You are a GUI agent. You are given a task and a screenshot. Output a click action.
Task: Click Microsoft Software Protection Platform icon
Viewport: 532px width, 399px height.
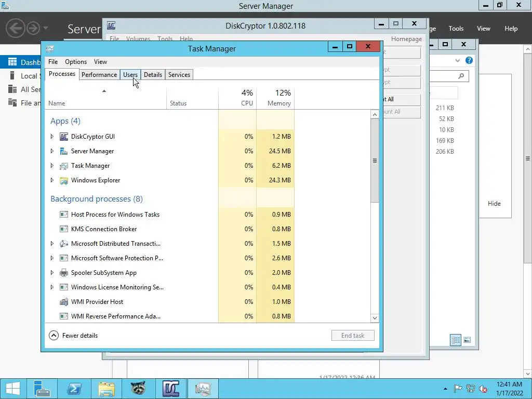[x=64, y=258]
